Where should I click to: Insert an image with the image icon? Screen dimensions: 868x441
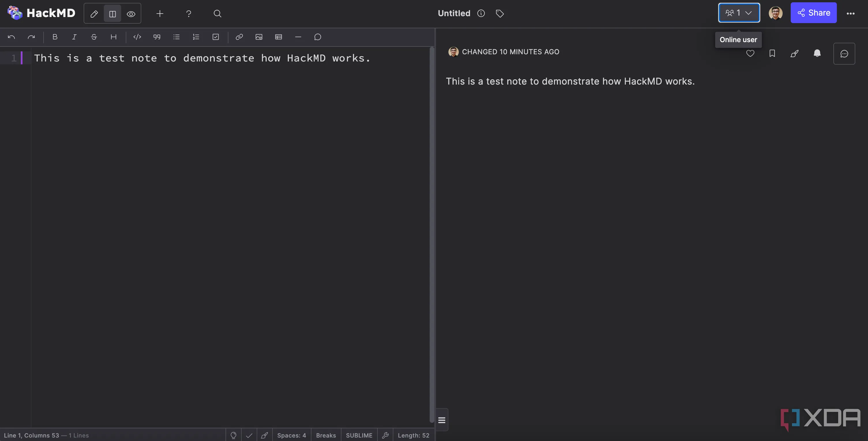pos(259,37)
